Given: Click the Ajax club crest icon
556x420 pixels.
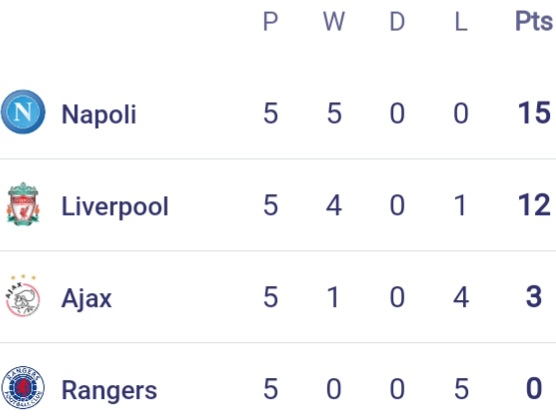Looking at the screenshot, I should coord(23,295).
